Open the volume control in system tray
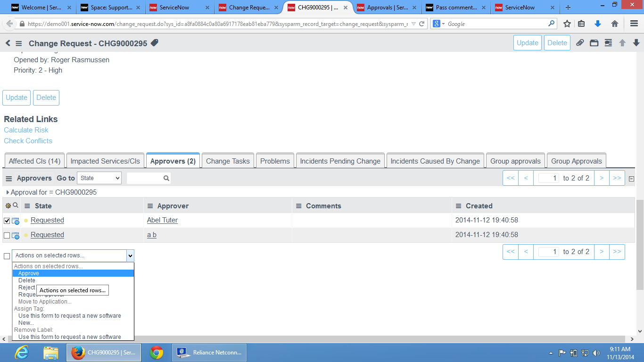The width and height of the screenshot is (644, 362). (596, 353)
